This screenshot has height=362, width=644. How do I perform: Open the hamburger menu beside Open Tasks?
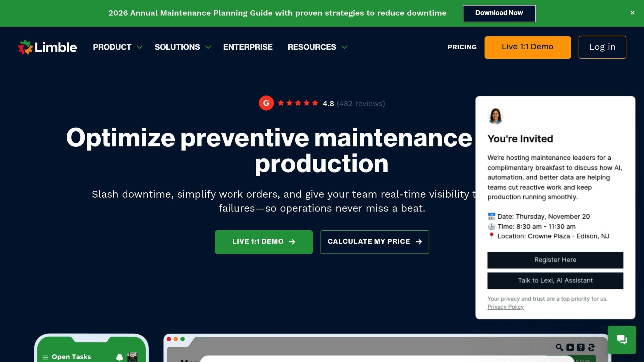click(45, 357)
